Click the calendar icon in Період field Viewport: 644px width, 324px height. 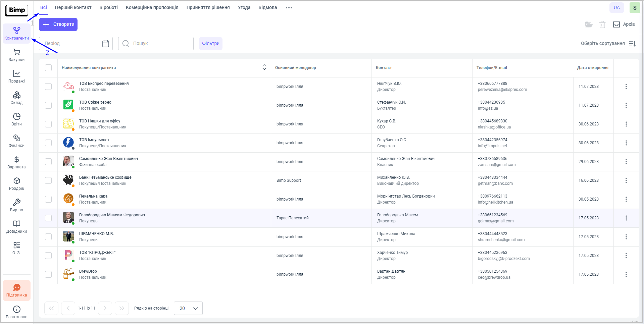tap(106, 44)
